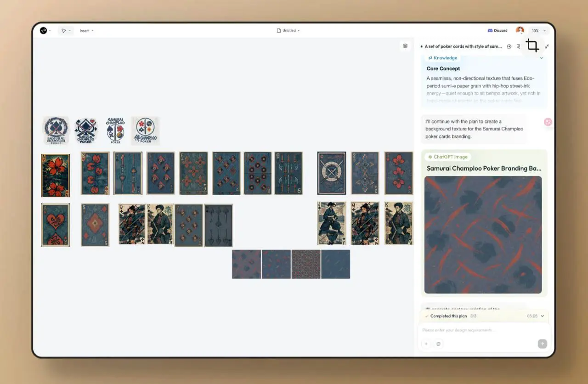Select the pointer cursor tool
This screenshot has height=384, width=588.
(x=64, y=31)
